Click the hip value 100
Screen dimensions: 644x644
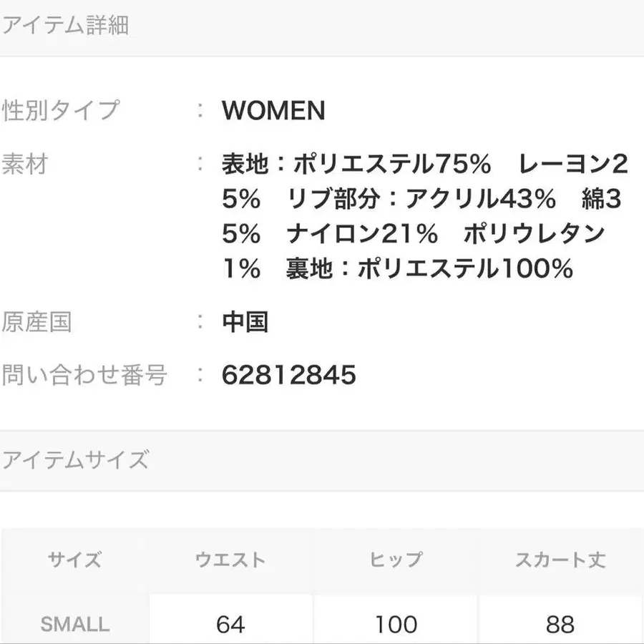(396, 624)
